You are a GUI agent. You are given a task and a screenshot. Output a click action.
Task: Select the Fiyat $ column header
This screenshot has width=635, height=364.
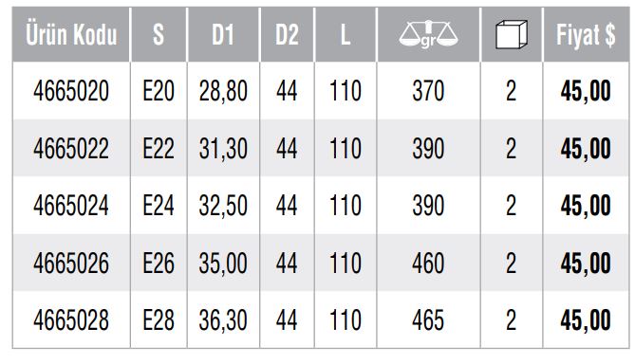pyautogui.click(x=586, y=35)
